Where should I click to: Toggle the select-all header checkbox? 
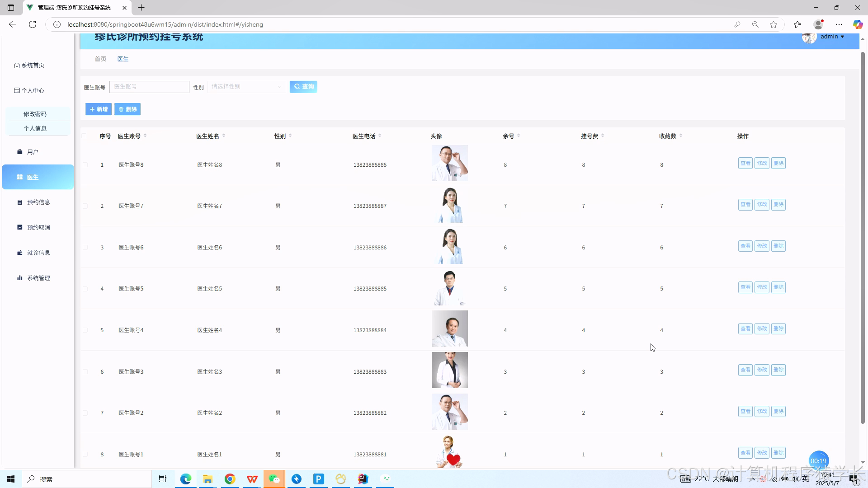(x=84, y=136)
